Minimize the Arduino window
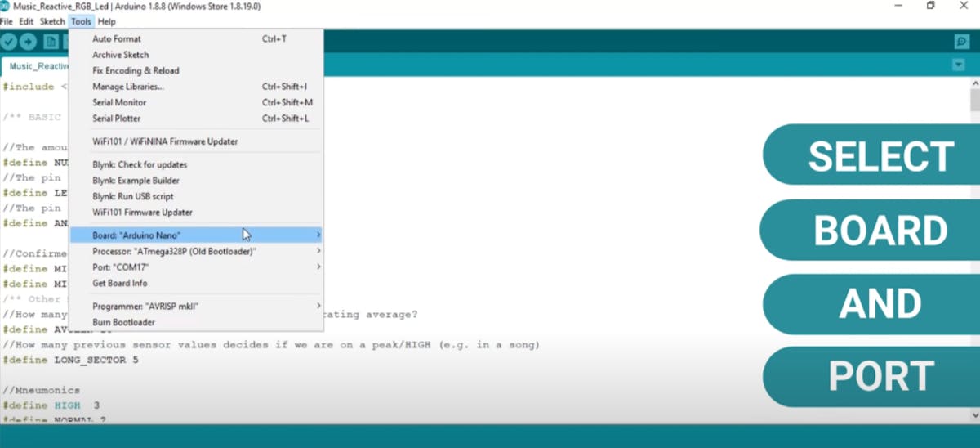This screenshot has height=448, width=980. point(898,6)
